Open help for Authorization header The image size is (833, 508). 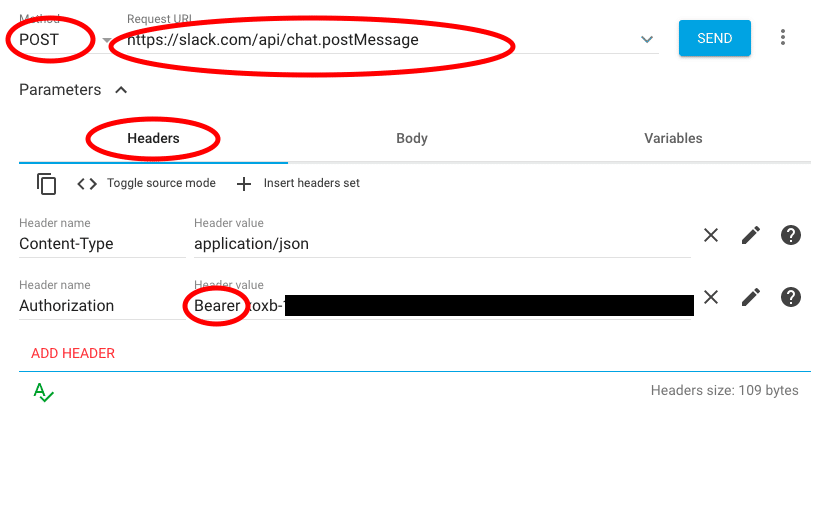(x=791, y=297)
